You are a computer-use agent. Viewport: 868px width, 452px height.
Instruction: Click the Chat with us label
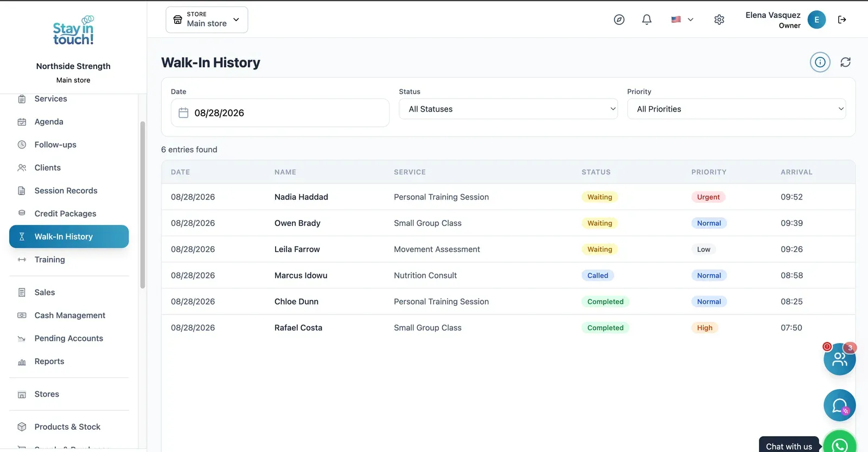pos(789,447)
